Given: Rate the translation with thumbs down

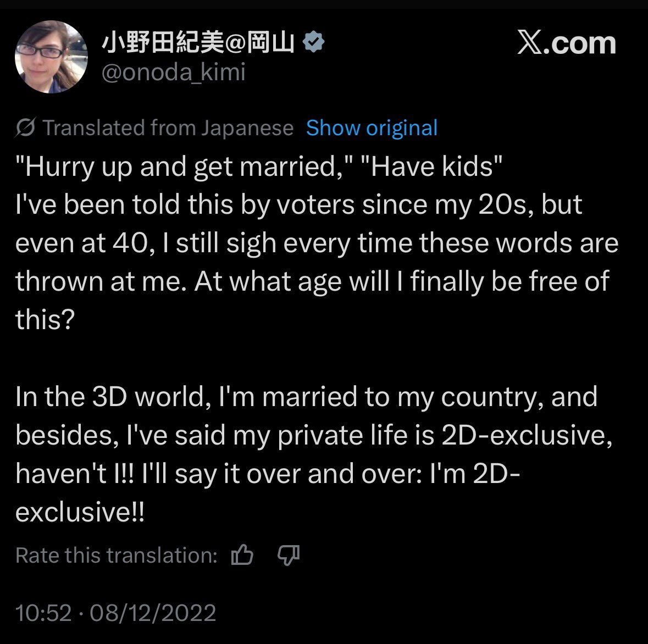Looking at the screenshot, I should (x=289, y=554).
